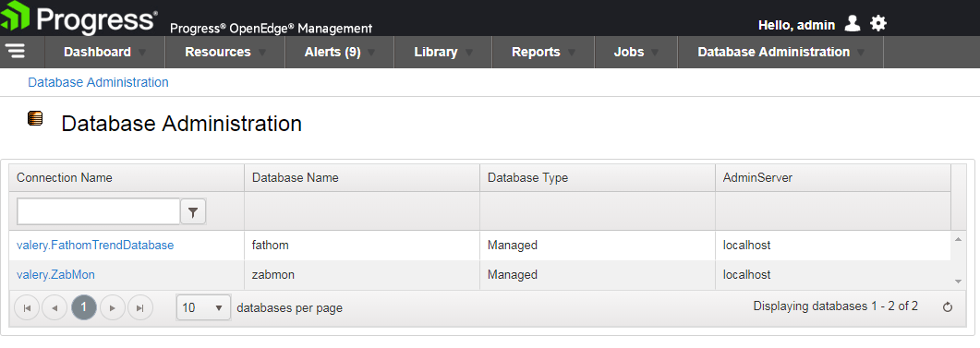Go to previous page arrow
The height and width of the screenshot is (348, 980).
pyautogui.click(x=54, y=307)
